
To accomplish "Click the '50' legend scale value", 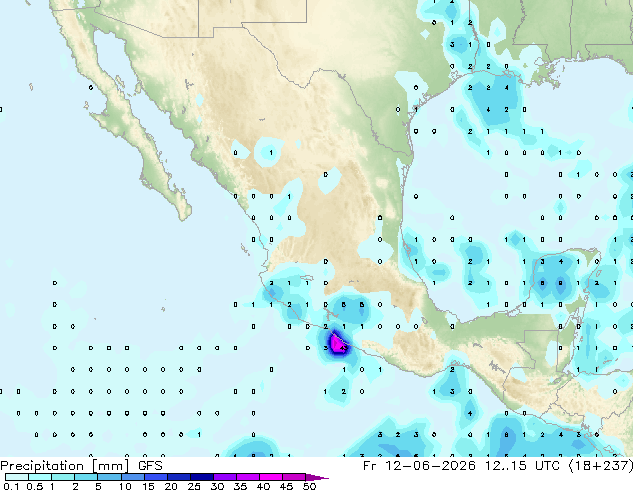I will coord(310,486).
